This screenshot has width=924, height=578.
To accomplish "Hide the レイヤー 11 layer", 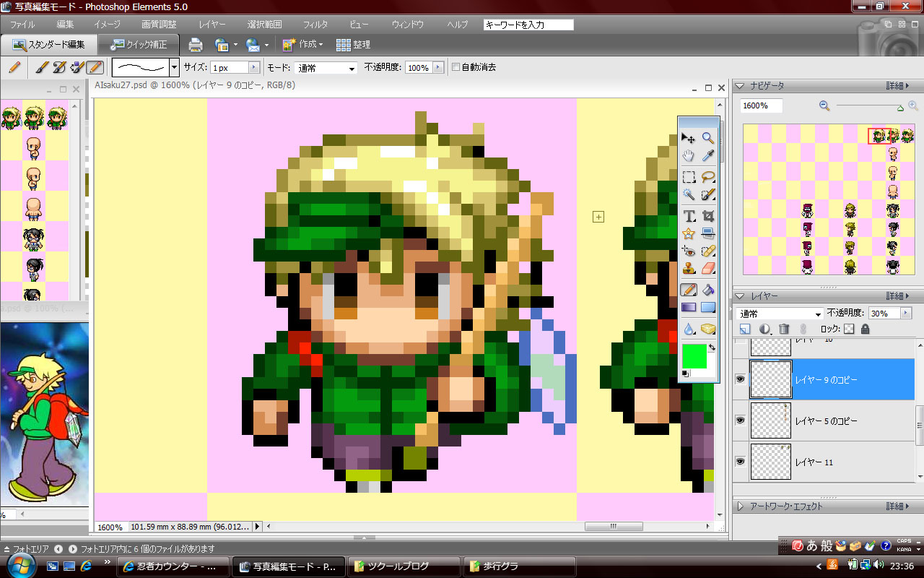I will click(740, 462).
